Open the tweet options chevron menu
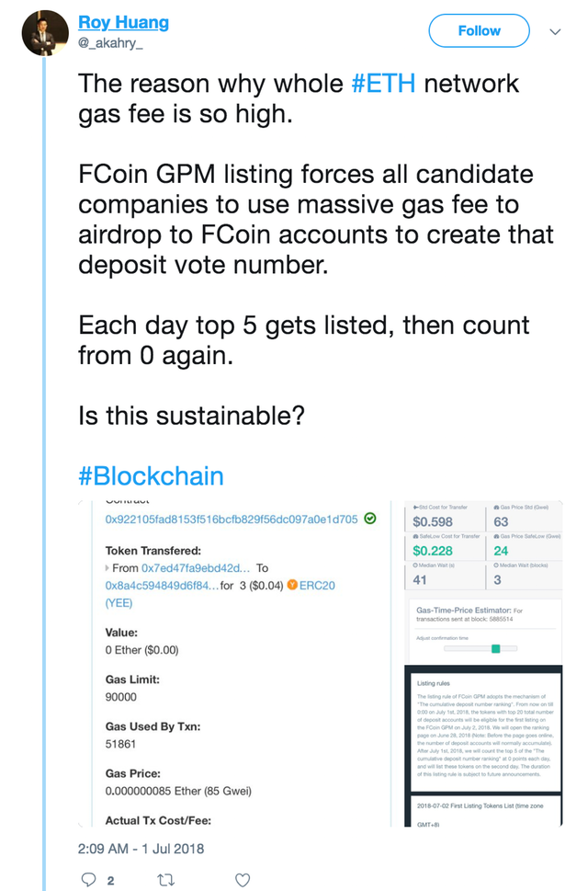The width and height of the screenshot is (588, 891). (x=555, y=31)
